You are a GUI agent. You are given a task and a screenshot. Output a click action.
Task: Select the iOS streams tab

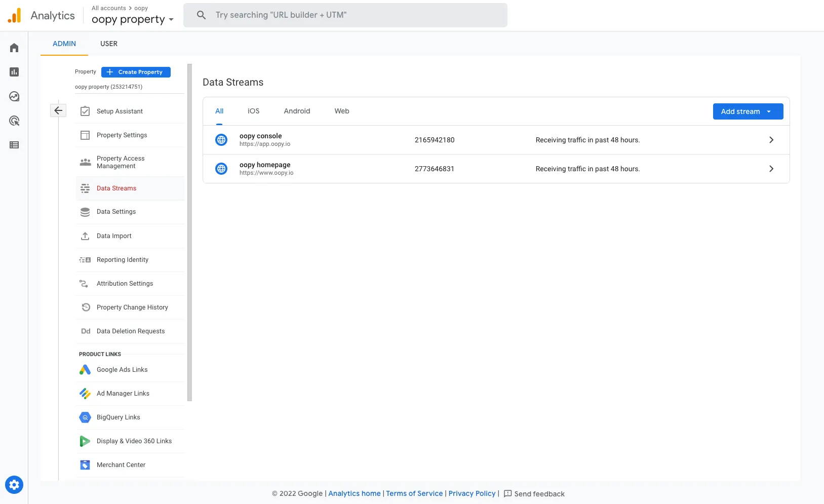click(253, 111)
